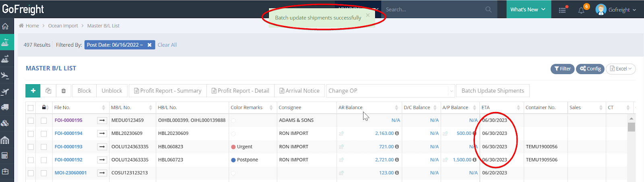Click the green add new shipment plus button
This screenshot has height=182, width=644.
33,91
